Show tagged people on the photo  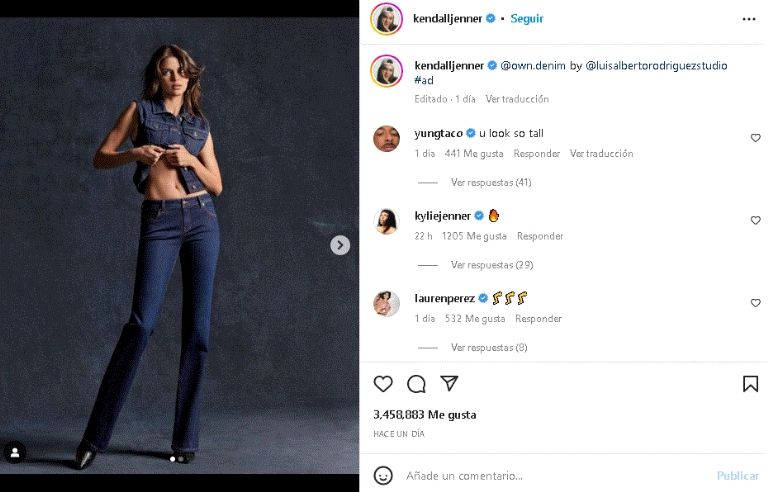click(x=15, y=452)
